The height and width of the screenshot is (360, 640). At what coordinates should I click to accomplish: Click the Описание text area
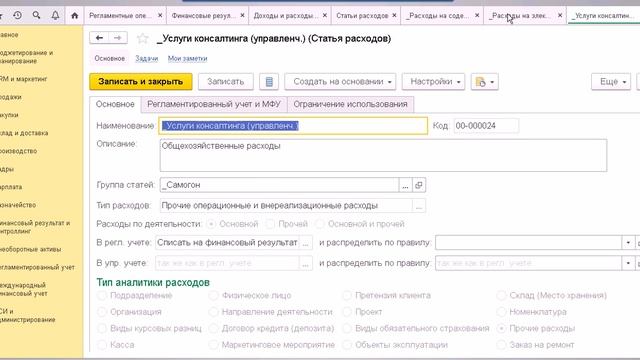pos(383,156)
